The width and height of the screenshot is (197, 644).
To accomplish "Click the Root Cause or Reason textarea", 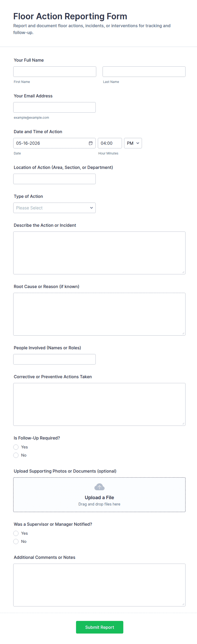I will click(x=99, y=314).
